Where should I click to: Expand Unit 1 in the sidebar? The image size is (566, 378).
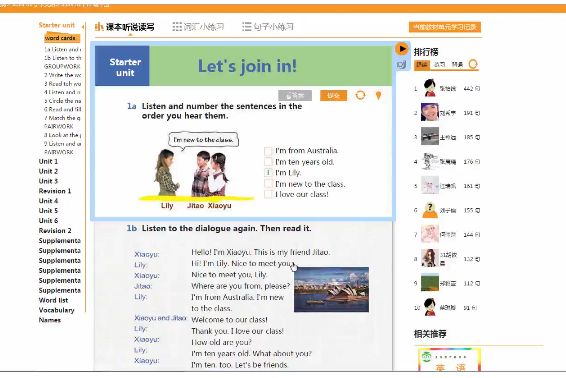point(48,161)
